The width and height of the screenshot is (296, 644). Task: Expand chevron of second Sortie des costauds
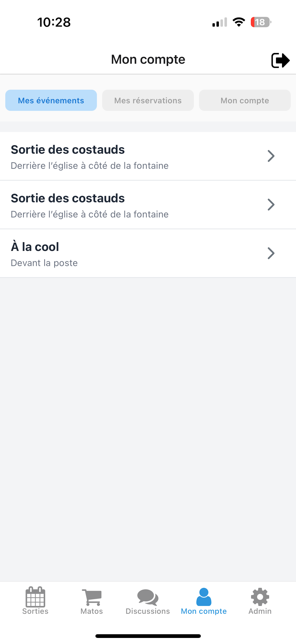pyautogui.click(x=271, y=205)
